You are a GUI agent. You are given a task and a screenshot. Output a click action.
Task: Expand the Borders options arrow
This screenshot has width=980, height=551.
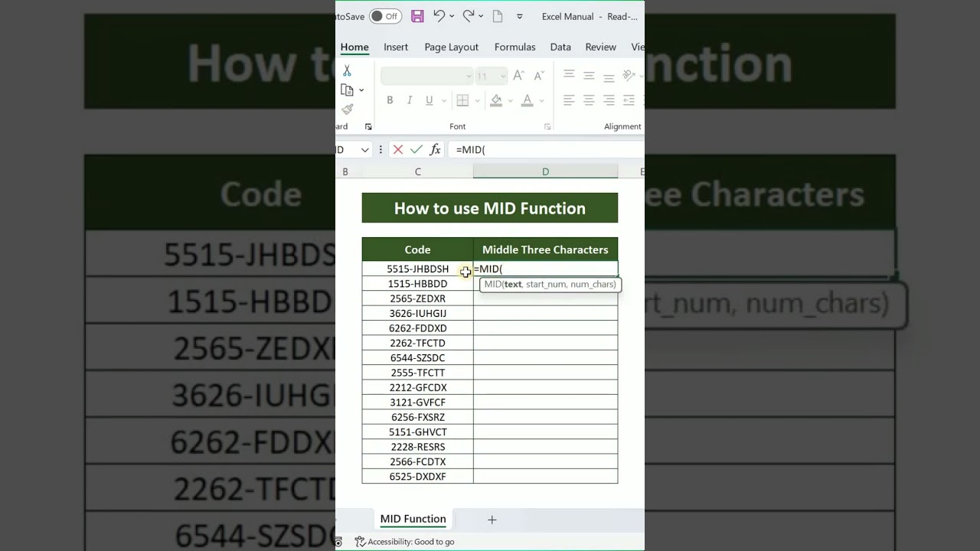coord(477,100)
